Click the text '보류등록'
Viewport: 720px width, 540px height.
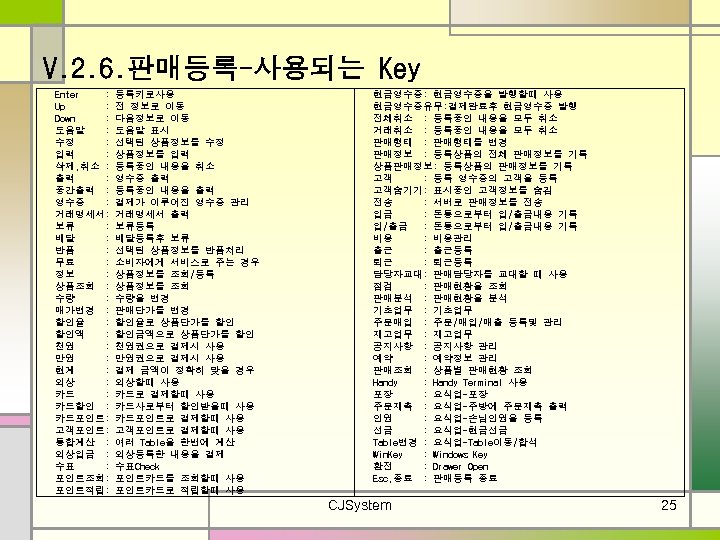coord(135,226)
